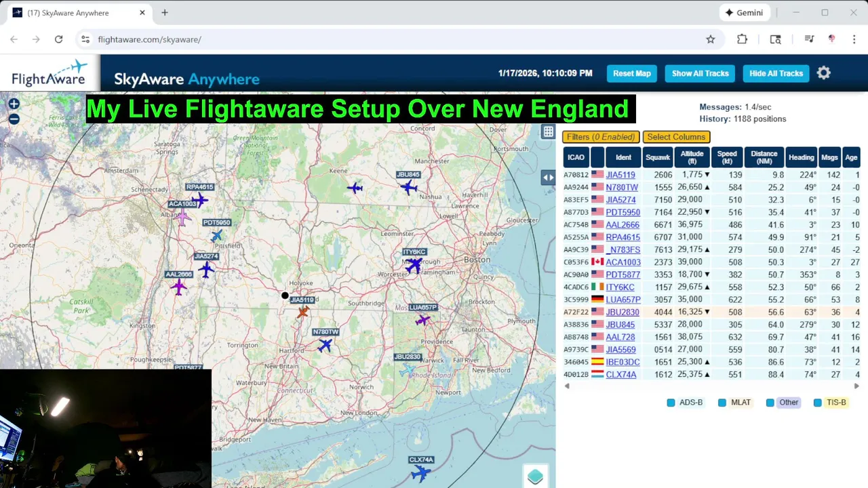Image resolution: width=868 pixels, height=488 pixels.
Task: Toggle the map grid overlay icon
Action: coord(548,131)
